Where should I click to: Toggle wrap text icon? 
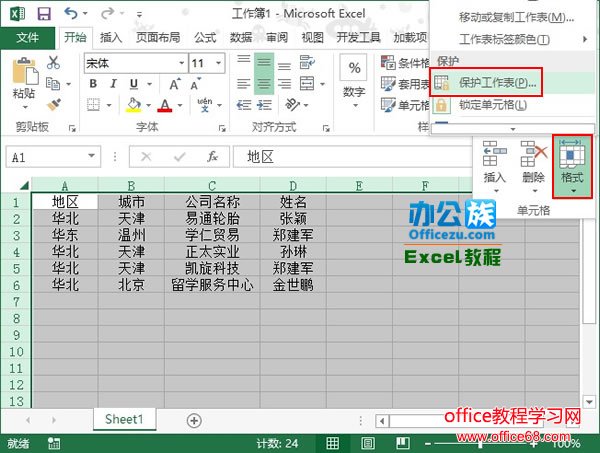(307, 62)
